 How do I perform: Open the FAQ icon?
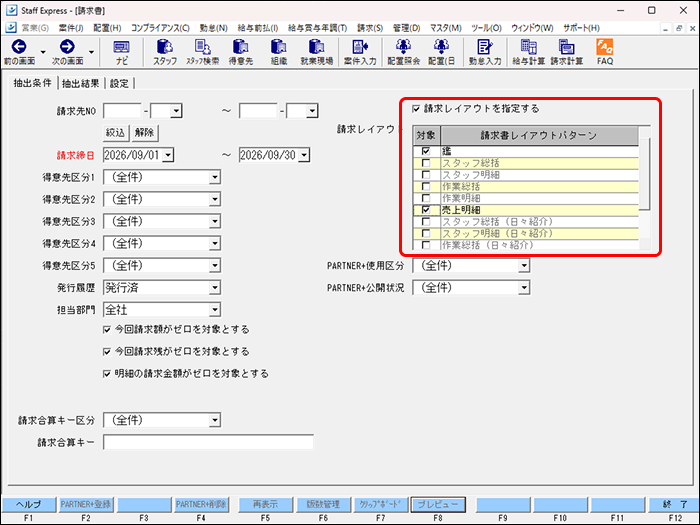604,47
